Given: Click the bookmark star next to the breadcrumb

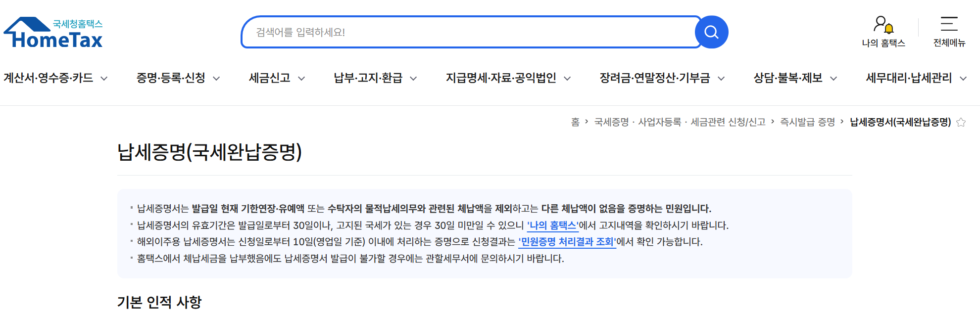Looking at the screenshot, I should [x=962, y=121].
